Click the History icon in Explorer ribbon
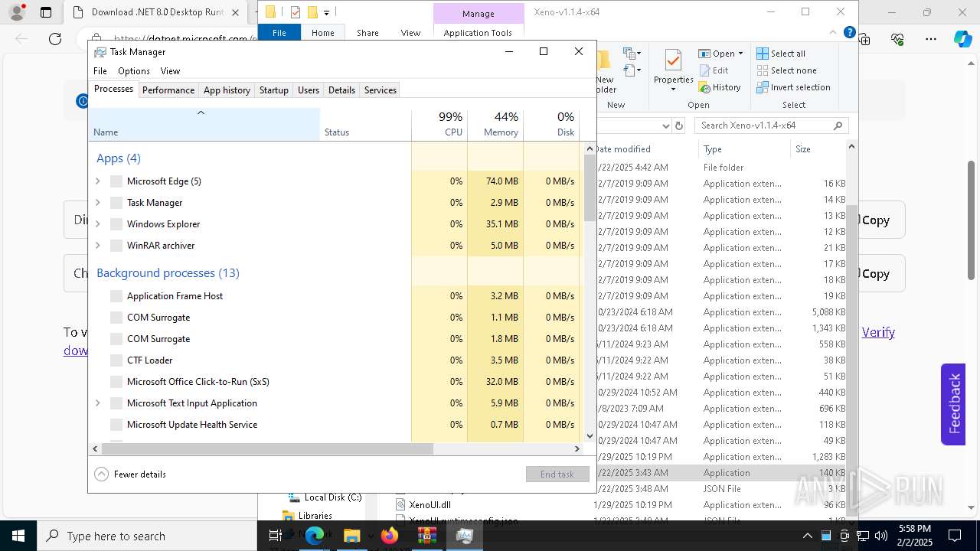Viewport: 980px width, 551px height. (x=704, y=87)
